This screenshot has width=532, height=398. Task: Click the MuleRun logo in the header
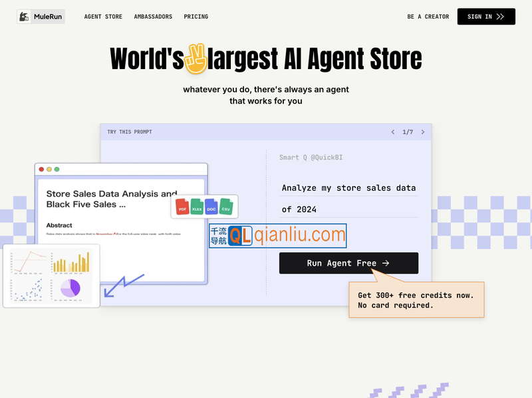(x=41, y=17)
